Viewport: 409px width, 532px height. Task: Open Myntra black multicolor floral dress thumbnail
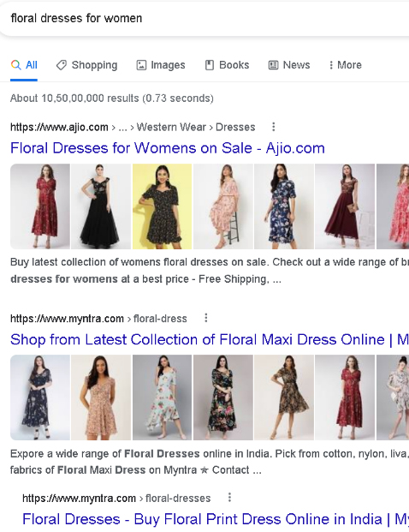tap(223, 398)
